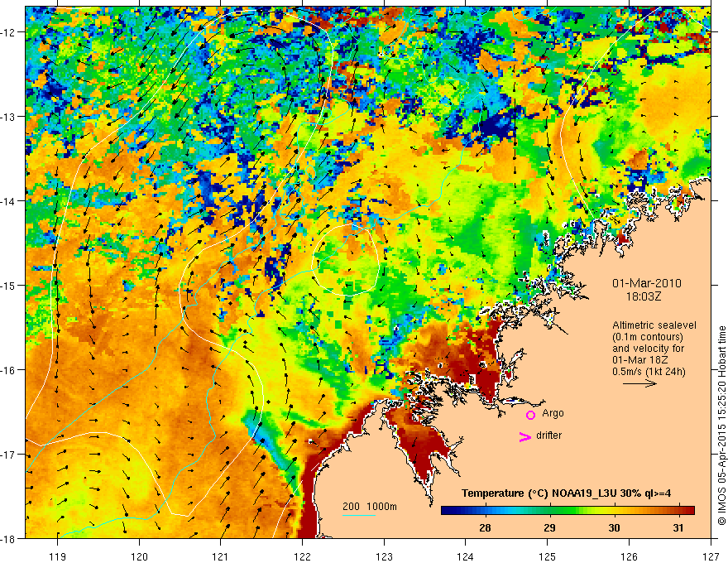The width and height of the screenshot is (728, 563).
Task: Click the '01-Mar-2010' date label
Action: click(x=647, y=283)
